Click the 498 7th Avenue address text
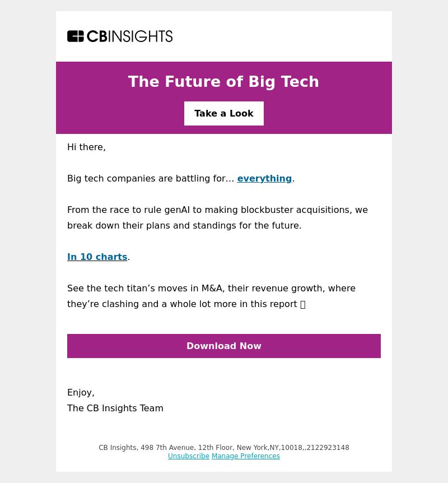448x483 pixels. (167, 448)
